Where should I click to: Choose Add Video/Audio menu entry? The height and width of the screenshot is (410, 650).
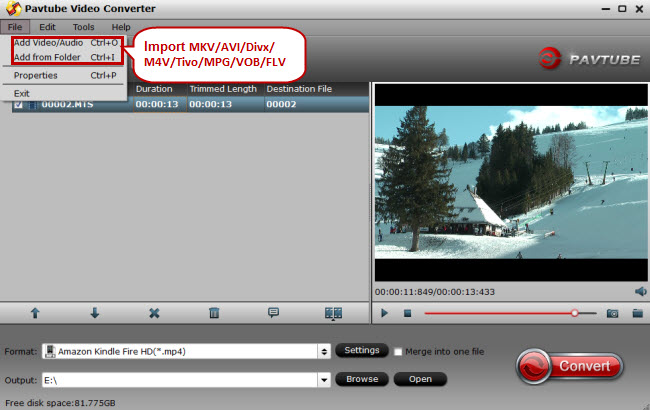66,43
